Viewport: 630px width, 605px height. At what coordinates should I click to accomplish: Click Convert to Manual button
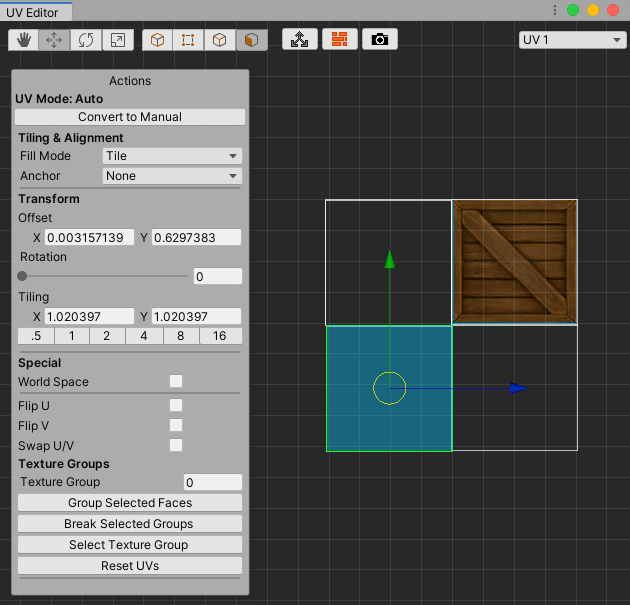coord(130,117)
